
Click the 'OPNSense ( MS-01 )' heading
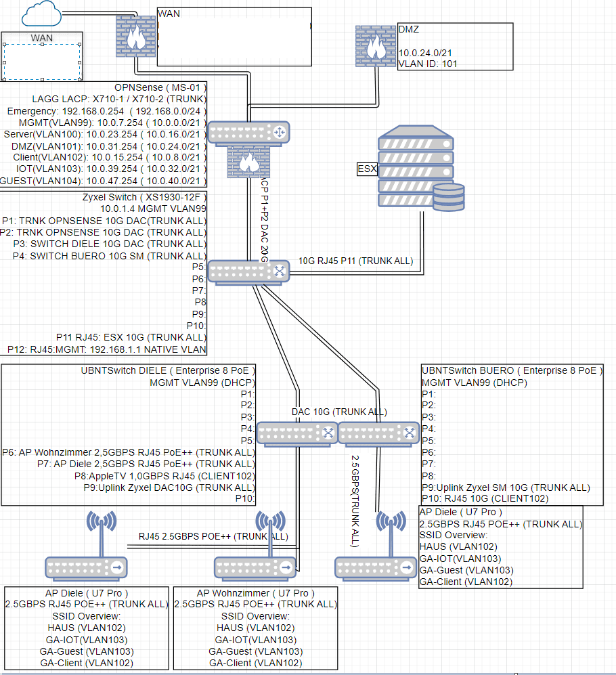(x=160, y=87)
